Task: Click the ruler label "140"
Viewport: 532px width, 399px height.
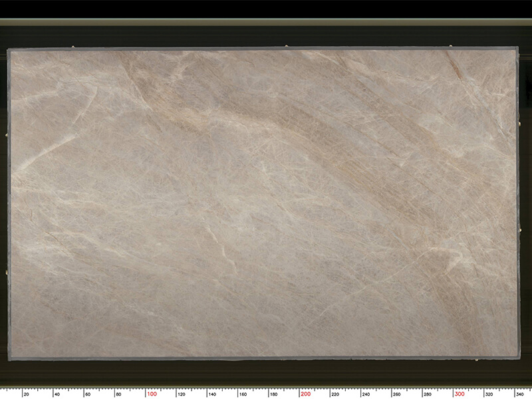Action: pos(212,394)
